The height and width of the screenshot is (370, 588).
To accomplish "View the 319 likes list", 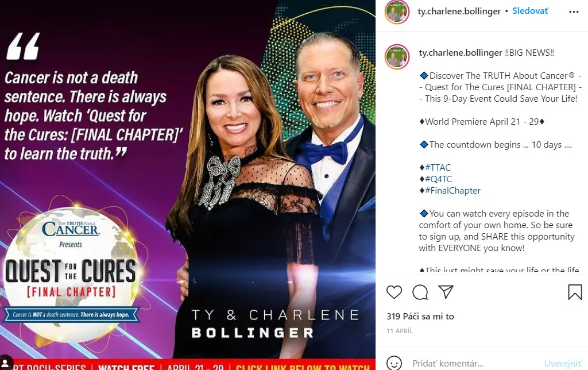I will [x=420, y=317].
